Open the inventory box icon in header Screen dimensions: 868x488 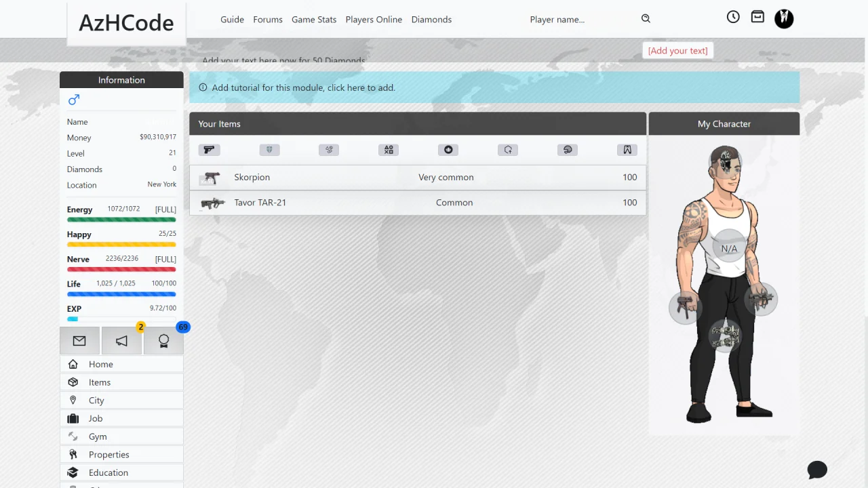(757, 17)
